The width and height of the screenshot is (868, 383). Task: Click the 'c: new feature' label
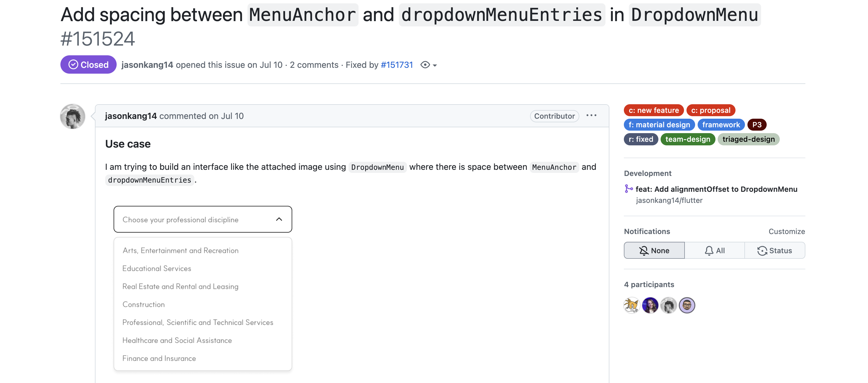pos(654,110)
